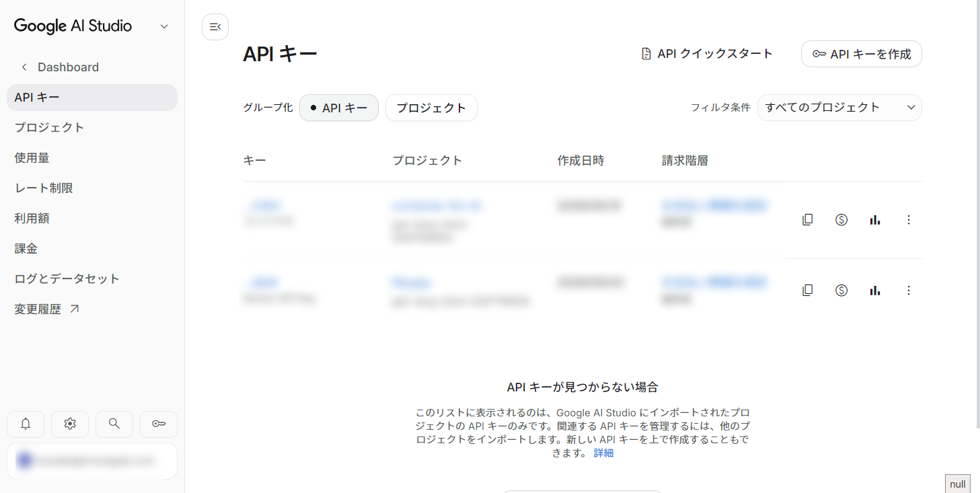Click the Google AI Studio logo

point(73,26)
